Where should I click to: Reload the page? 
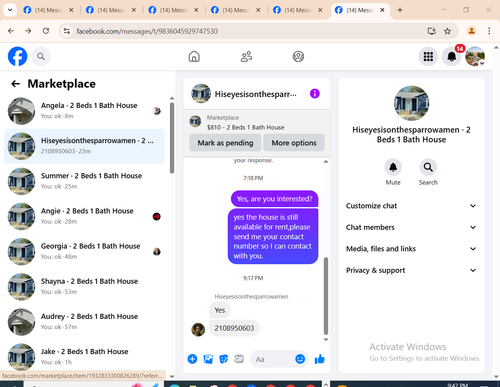click(46, 31)
